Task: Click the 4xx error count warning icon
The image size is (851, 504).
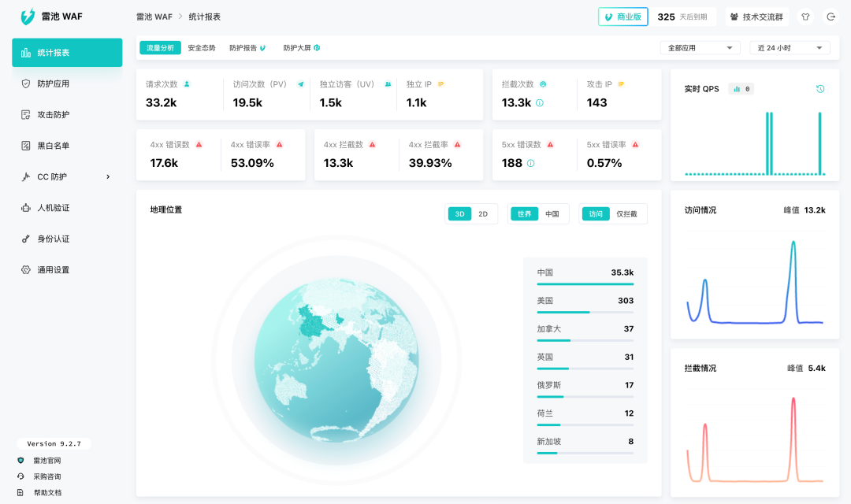Action: tap(199, 145)
